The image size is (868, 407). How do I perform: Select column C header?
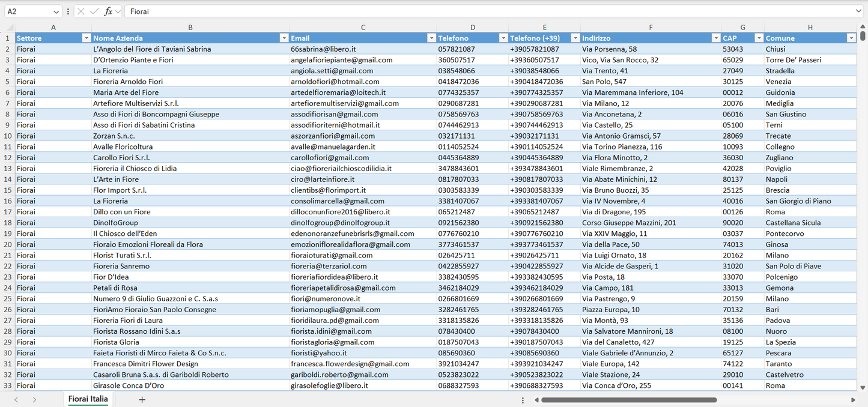pos(363,28)
